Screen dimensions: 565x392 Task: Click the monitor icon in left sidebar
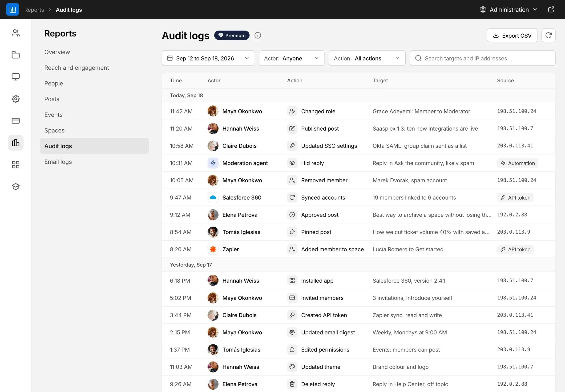click(16, 77)
